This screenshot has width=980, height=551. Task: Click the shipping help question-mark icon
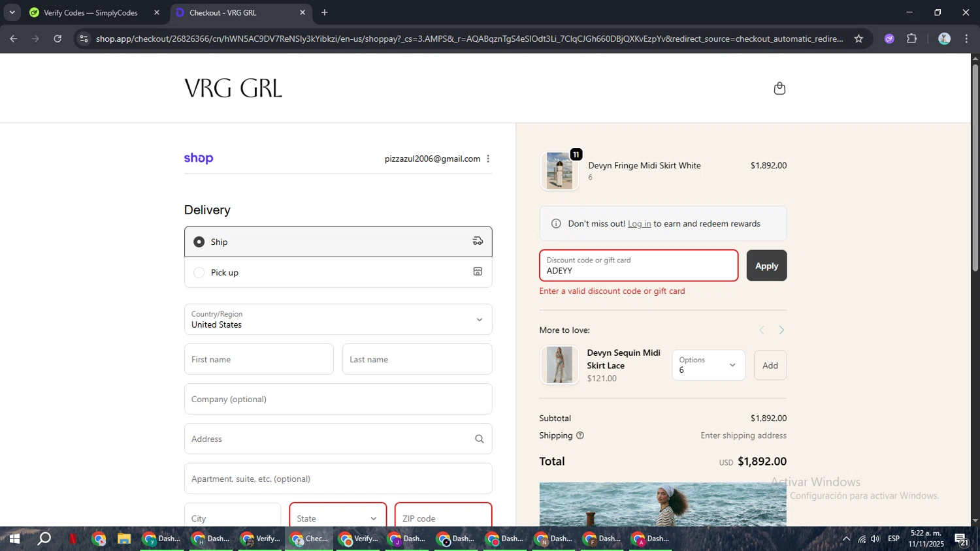580,435
